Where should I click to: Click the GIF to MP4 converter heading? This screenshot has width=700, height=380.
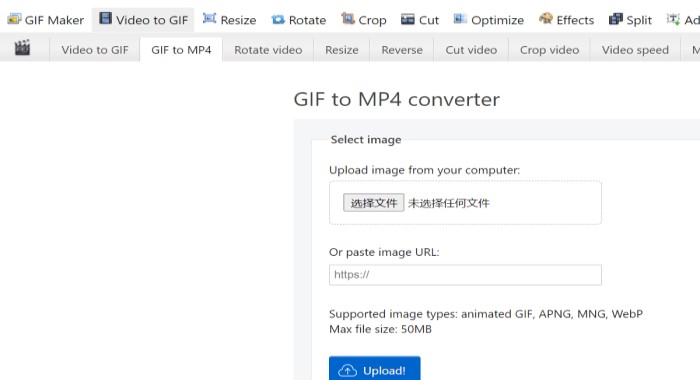pos(396,99)
